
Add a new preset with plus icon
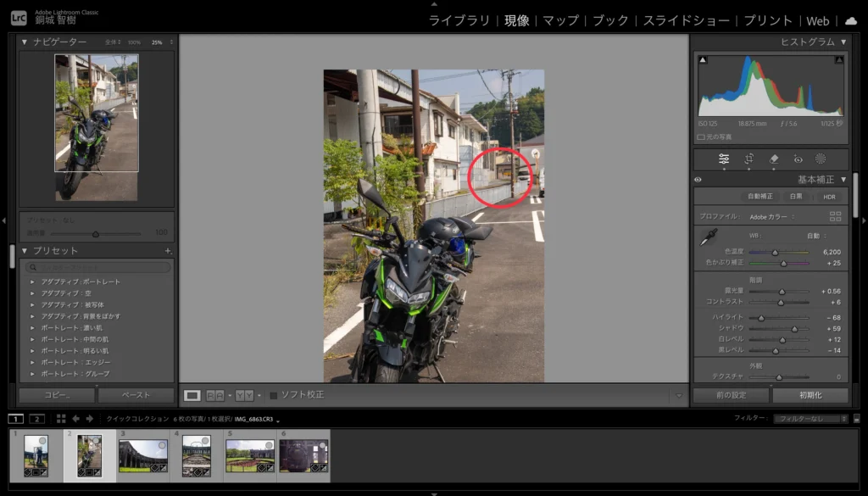[x=168, y=251]
